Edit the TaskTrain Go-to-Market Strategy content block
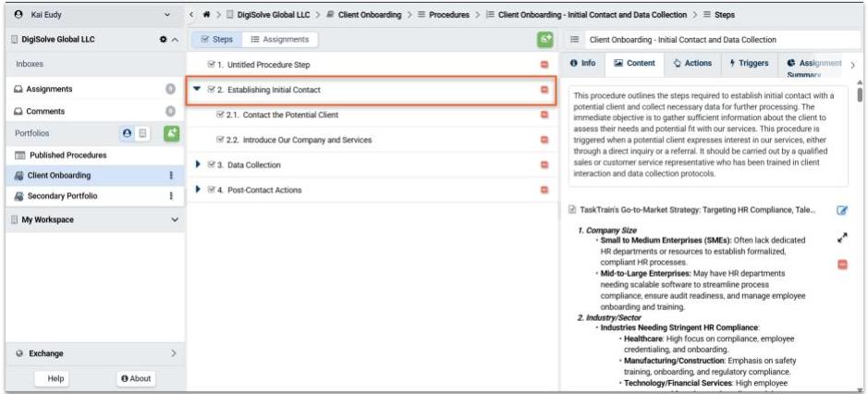 coord(842,211)
